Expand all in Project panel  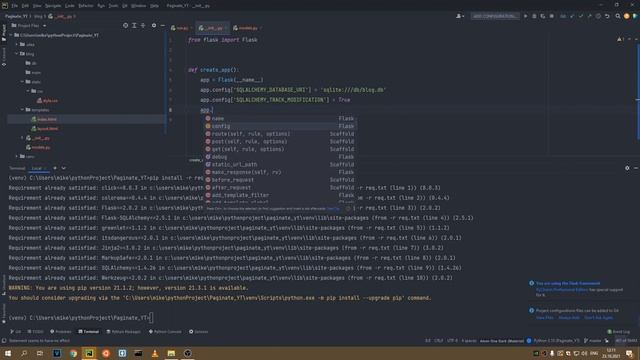(x=134, y=25)
